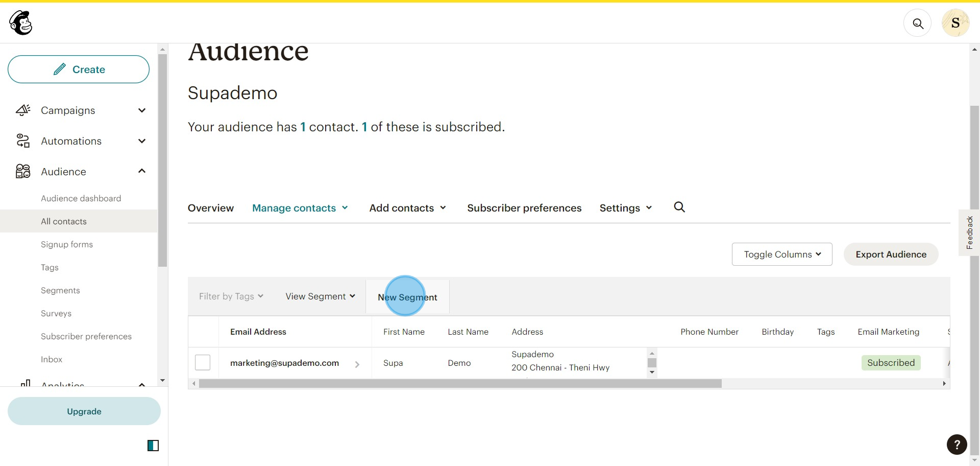Click the Campaigns megaphone icon
Screen dimensions: 980x466
click(23, 110)
